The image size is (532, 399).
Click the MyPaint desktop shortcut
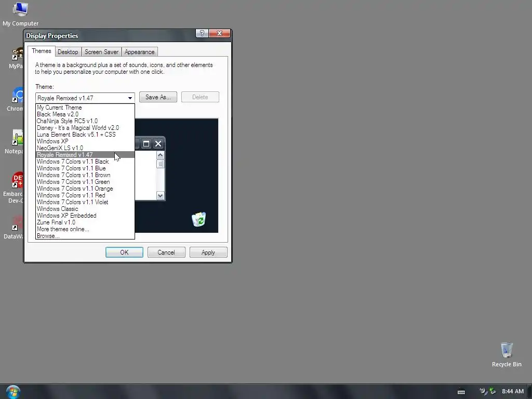(16, 58)
